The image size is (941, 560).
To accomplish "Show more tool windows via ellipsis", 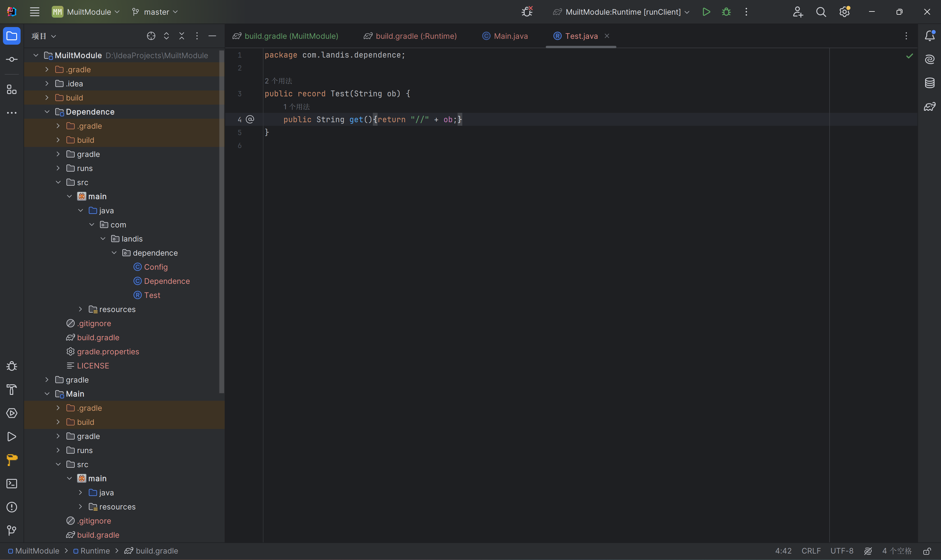I will 12,113.
